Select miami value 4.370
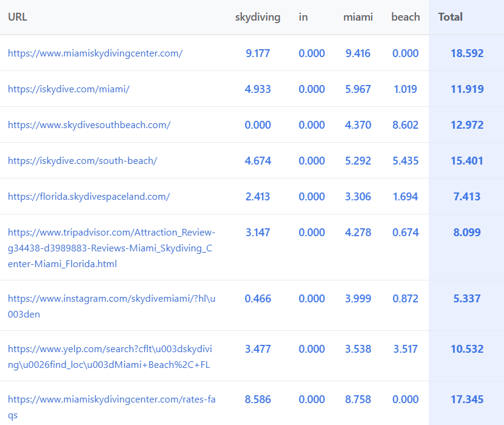Image resolution: width=504 pixels, height=425 pixels. [358, 125]
